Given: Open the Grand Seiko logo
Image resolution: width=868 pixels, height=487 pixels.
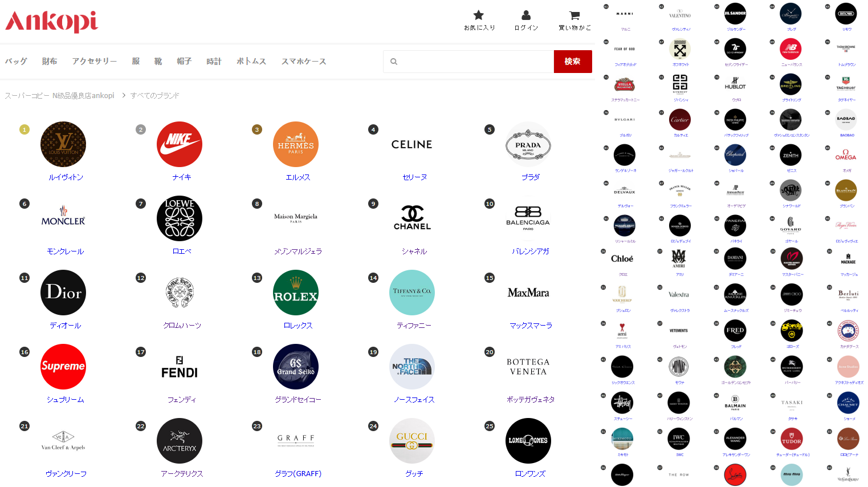Looking at the screenshot, I should tap(296, 367).
